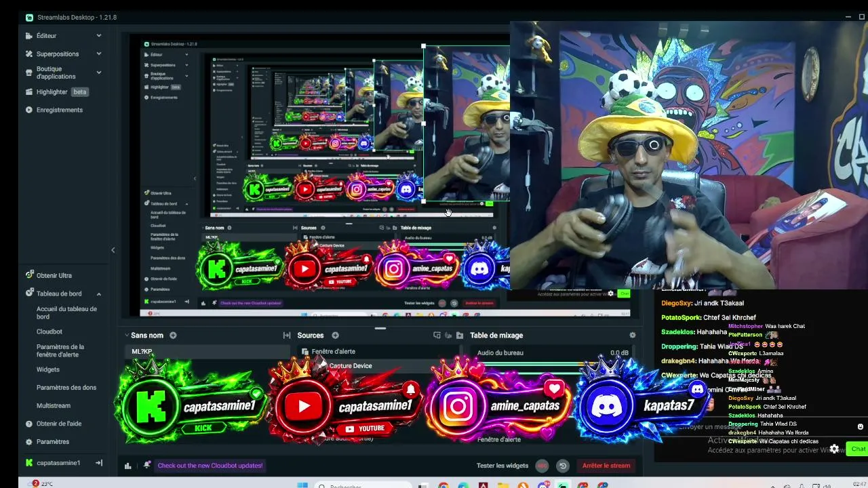Select the Widgets menu item

pos(48,369)
